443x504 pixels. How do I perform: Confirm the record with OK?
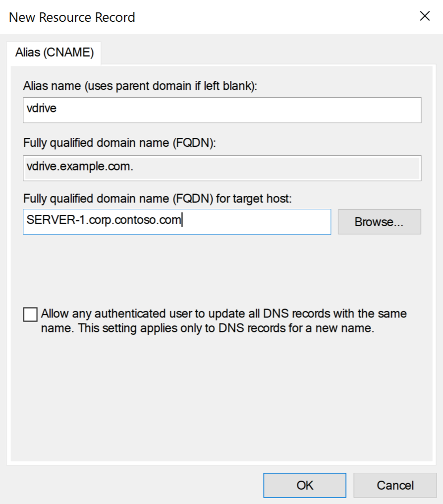305,485
